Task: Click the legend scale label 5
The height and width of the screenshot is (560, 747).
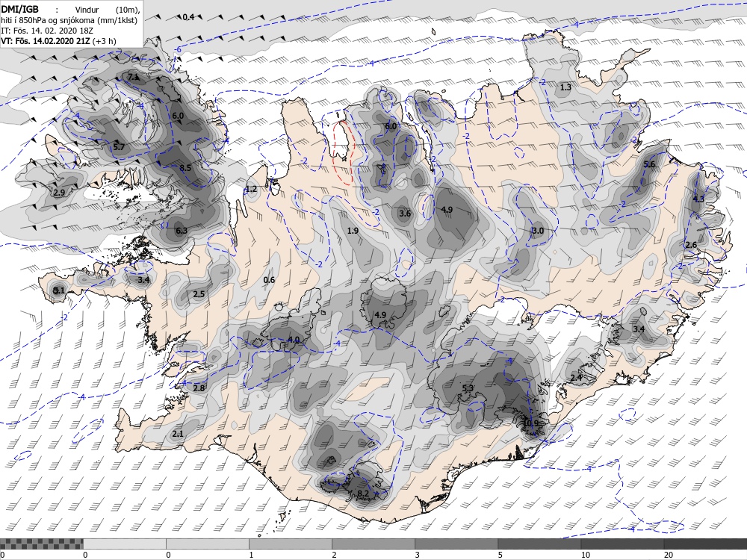Action: [500, 555]
